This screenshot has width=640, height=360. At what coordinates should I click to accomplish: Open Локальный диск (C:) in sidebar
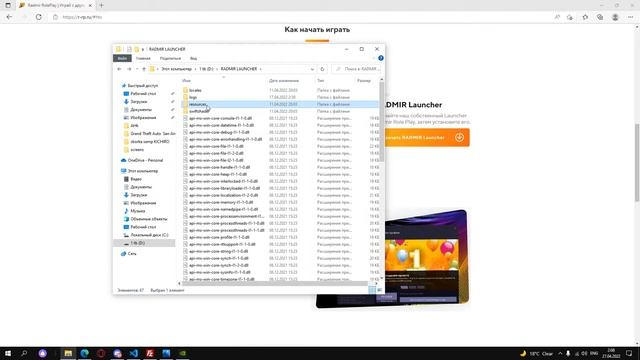149,235
